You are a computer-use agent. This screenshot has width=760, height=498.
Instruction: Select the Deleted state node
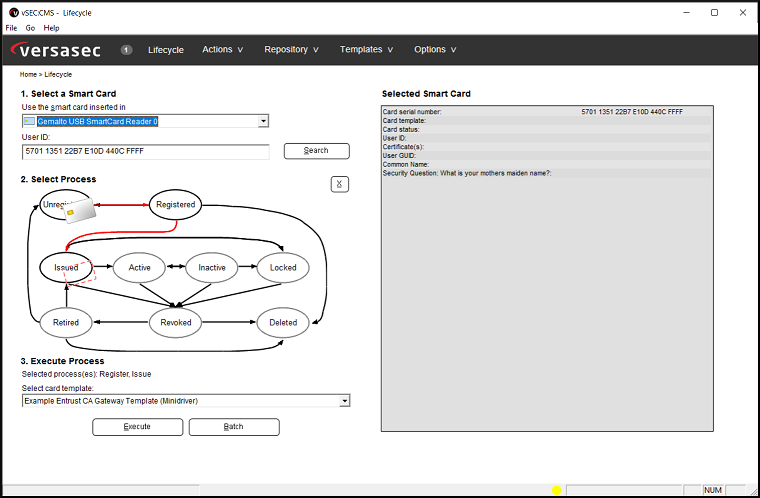283,322
